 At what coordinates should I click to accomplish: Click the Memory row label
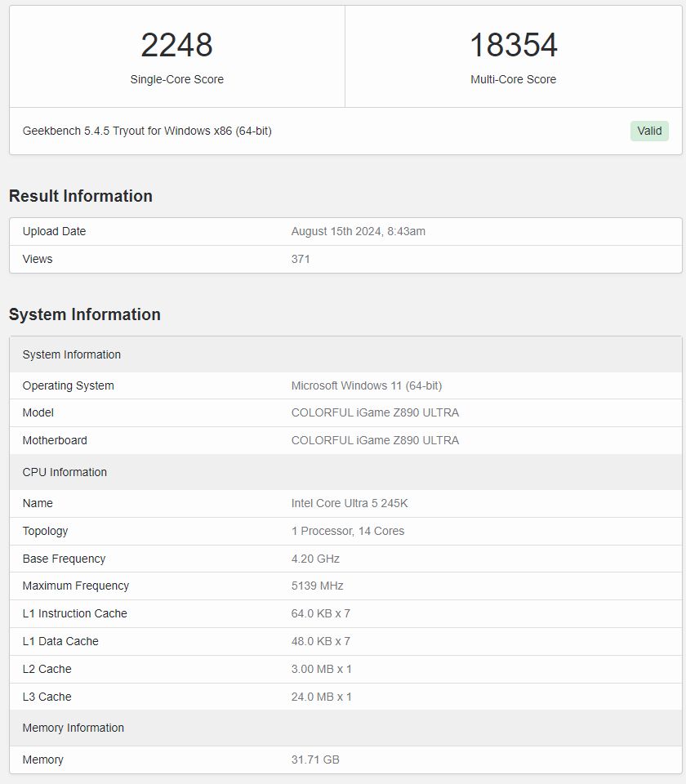point(43,760)
